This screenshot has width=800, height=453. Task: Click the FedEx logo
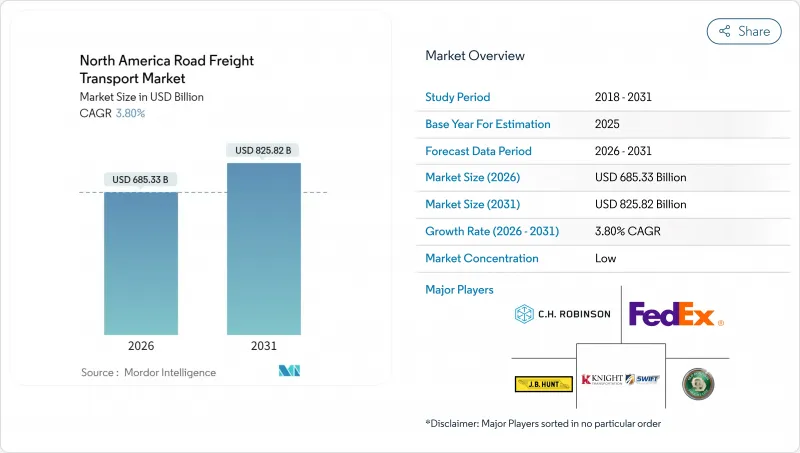[675, 315]
